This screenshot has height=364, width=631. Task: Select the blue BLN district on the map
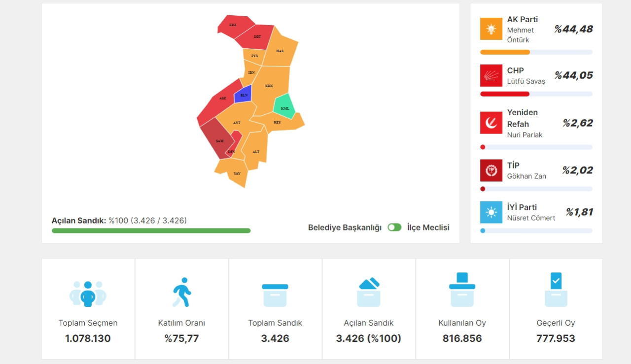244,95
